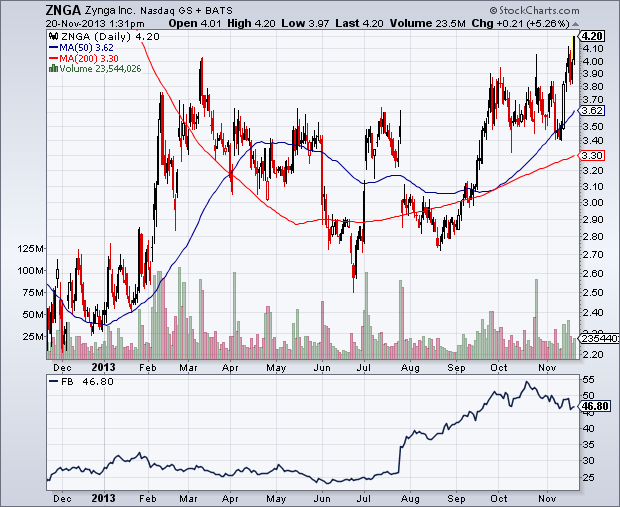Click the 2.90 price axis label

coord(593,220)
